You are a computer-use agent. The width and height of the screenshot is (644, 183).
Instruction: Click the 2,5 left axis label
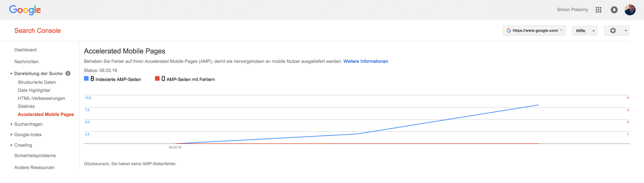(87, 134)
